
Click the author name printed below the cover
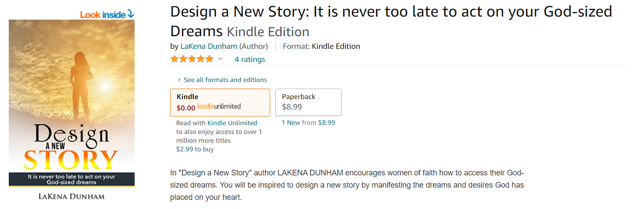tap(72, 196)
